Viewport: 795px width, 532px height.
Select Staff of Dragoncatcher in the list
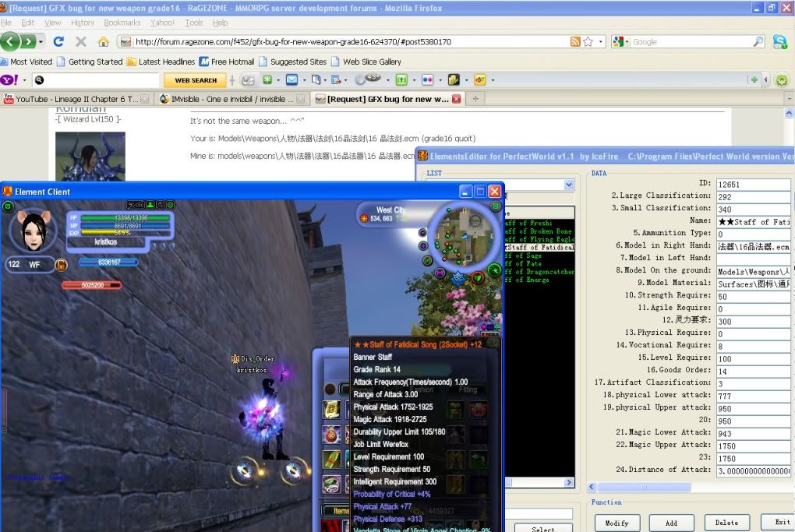(539, 272)
